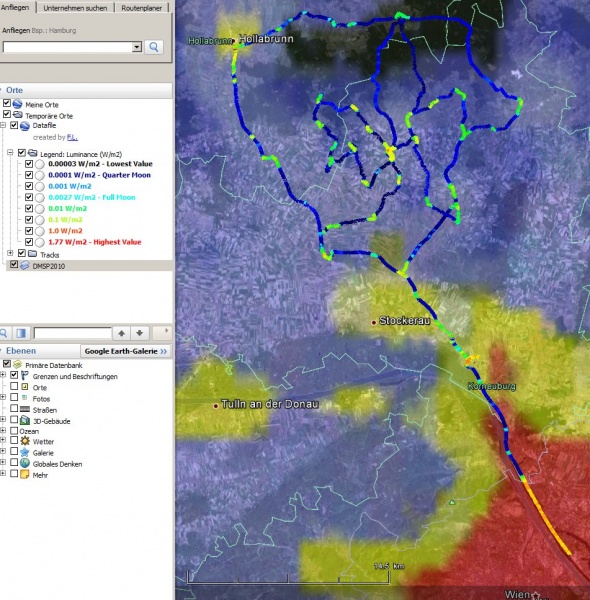590x600 pixels.
Task: Enable the Orte layer checkbox
Action: point(14,386)
